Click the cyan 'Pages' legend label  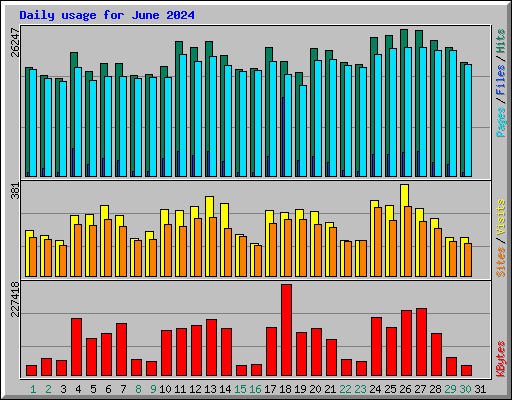pyautogui.click(x=501, y=122)
